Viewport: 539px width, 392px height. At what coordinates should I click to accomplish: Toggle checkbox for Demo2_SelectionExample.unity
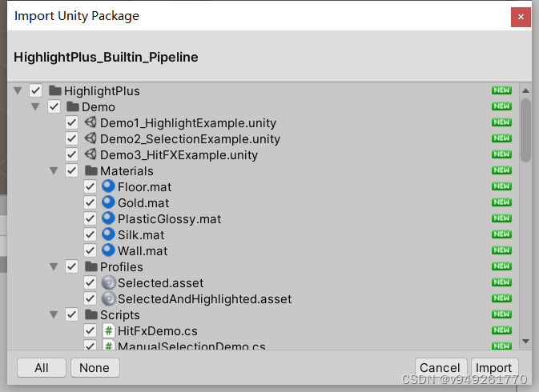coord(71,138)
